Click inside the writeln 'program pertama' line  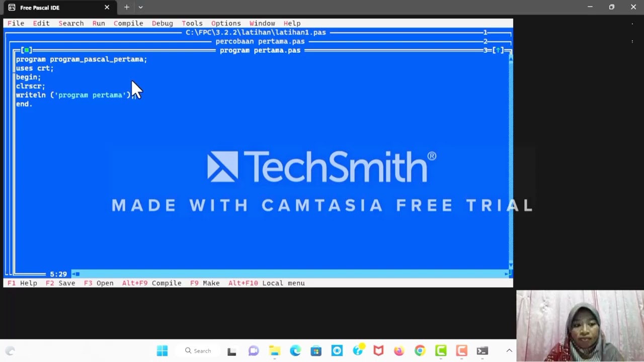pos(75,95)
